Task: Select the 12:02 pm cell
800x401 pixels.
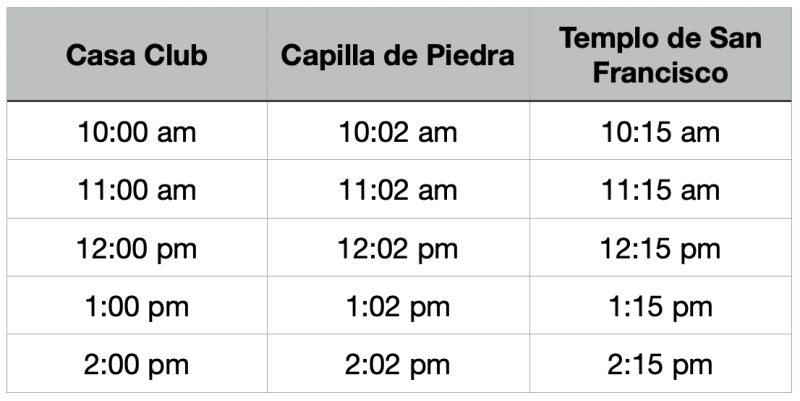Action: [397, 248]
